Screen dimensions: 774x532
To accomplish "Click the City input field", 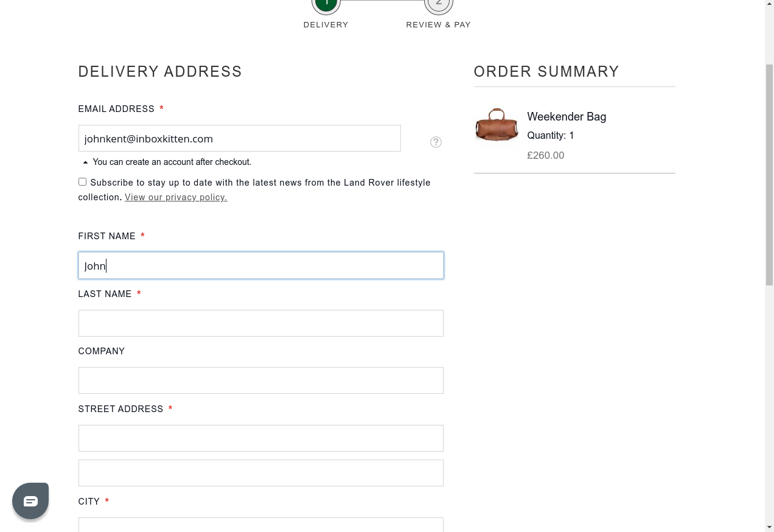I will pos(260,524).
